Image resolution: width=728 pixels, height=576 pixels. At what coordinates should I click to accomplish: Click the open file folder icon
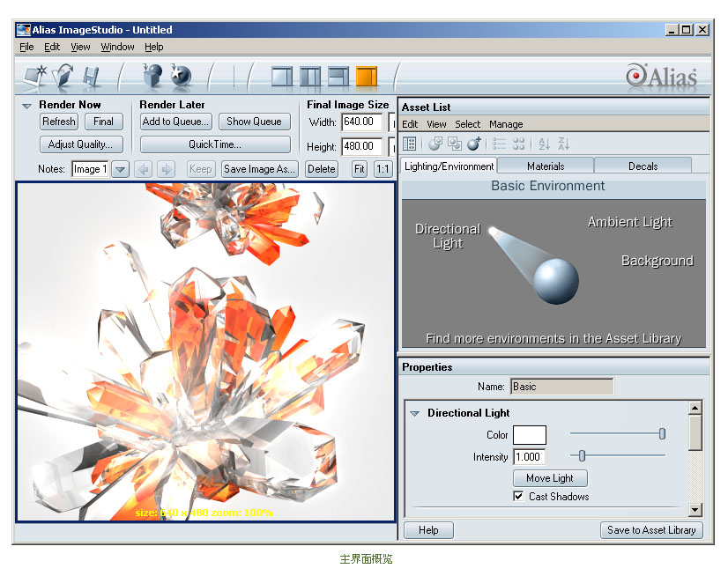coord(63,77)
